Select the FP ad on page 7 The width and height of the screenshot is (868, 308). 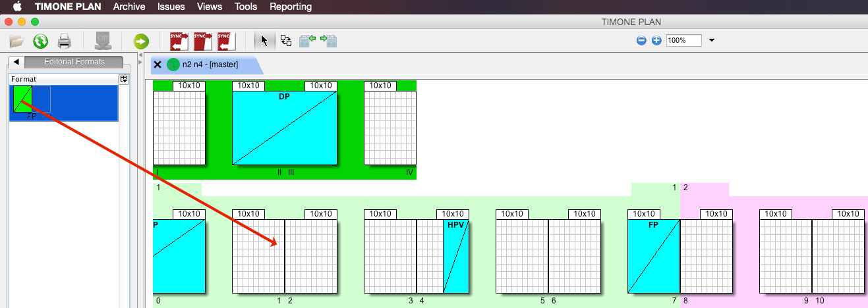pos(654,256)
